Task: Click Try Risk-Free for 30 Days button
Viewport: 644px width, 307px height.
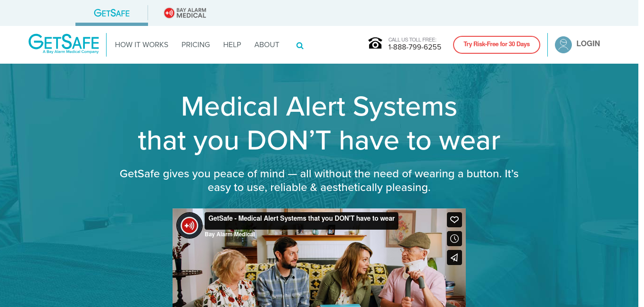Action: (496, 45)
